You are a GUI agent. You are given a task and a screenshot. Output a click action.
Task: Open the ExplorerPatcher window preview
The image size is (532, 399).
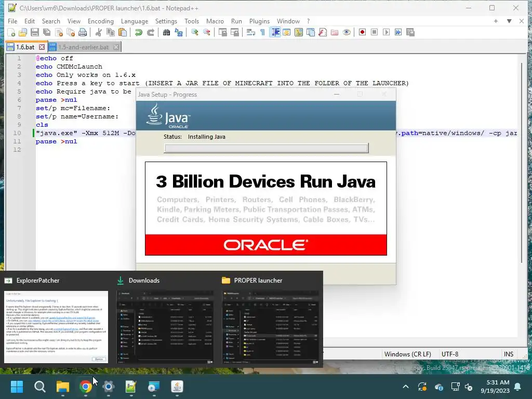coord(56,327)
